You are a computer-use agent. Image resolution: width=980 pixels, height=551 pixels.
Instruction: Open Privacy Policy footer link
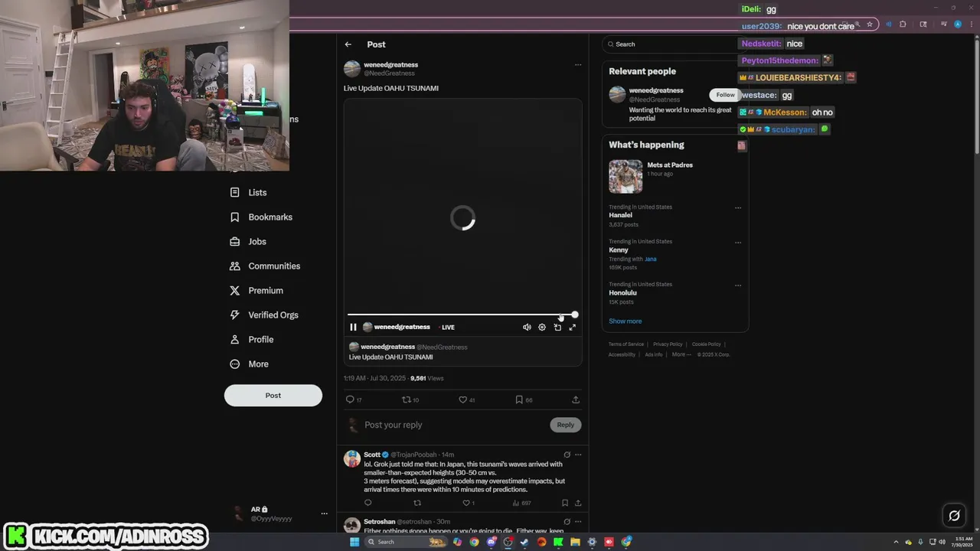pos(668,344)
